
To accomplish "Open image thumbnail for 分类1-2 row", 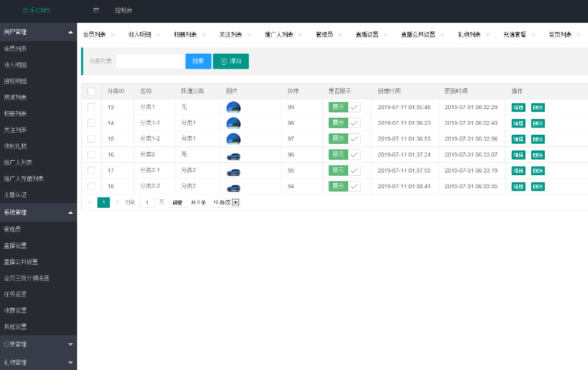I will pyautogui.click(x=233, y=139).
